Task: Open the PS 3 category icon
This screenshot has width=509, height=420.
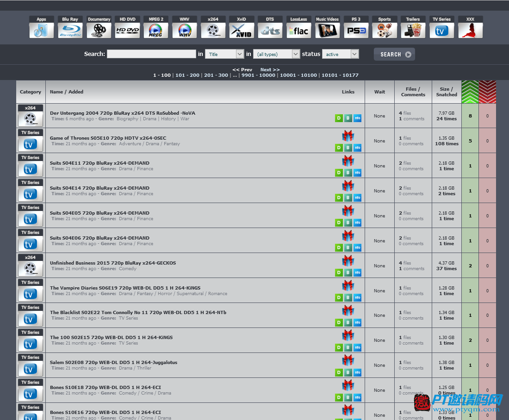Action: 356,27
